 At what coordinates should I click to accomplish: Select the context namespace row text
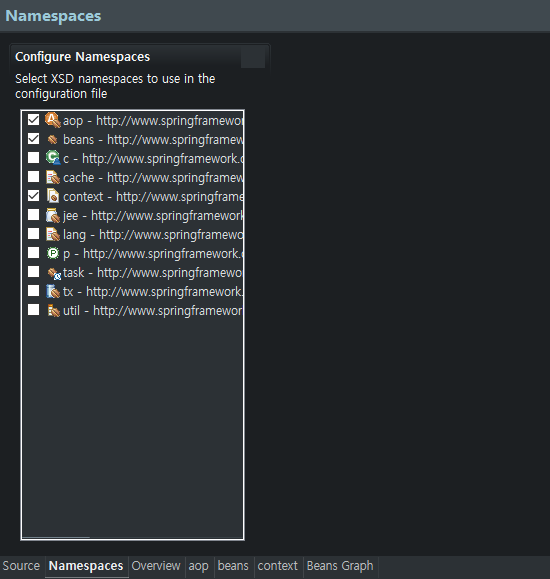153,197
